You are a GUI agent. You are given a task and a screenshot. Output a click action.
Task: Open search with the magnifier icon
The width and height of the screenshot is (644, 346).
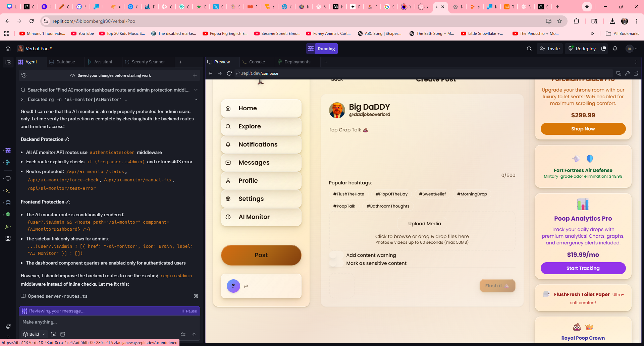coord(529,49)
